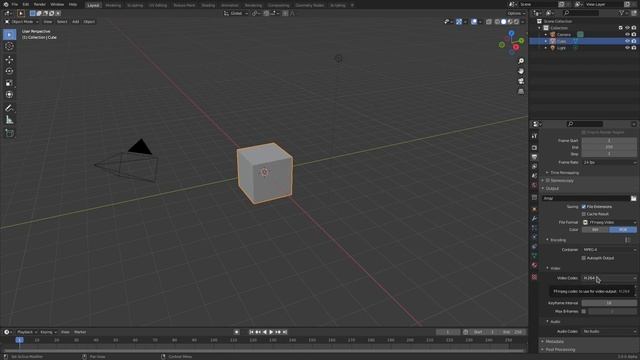This screenshot has width=640, height=360.
Task: Click the output path folder icon
Action: click(x=633, y=198)
